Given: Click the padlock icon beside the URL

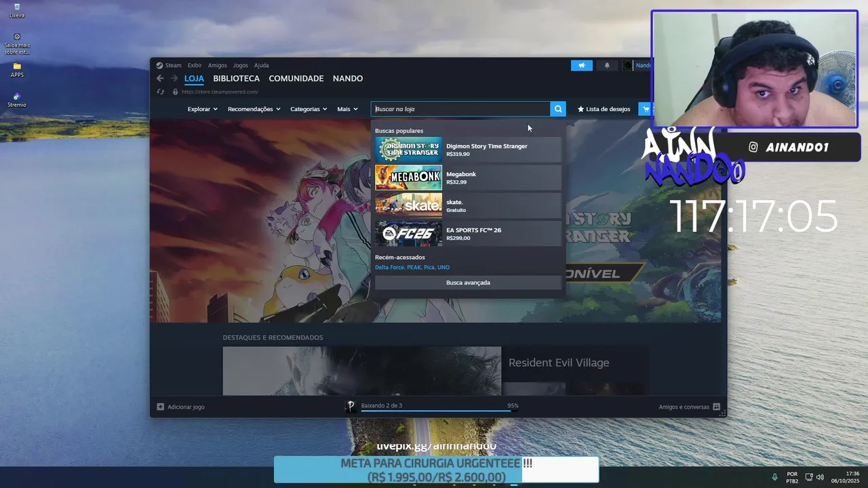Looking at the screenshot, I should 175,91.
